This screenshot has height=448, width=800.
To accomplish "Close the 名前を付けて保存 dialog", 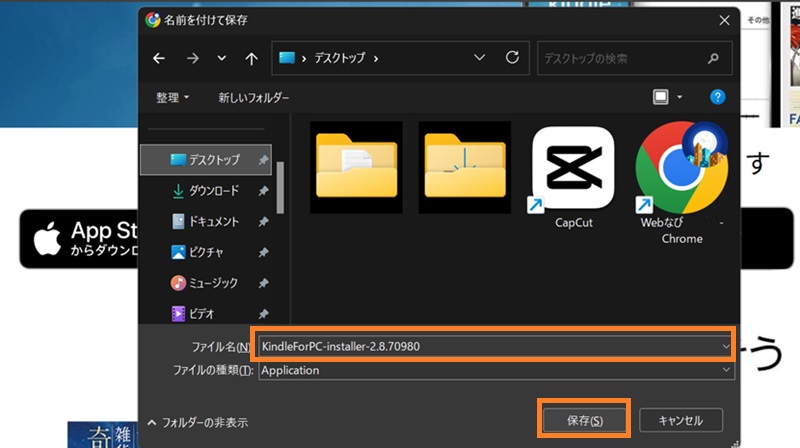I will coord(724,20).
